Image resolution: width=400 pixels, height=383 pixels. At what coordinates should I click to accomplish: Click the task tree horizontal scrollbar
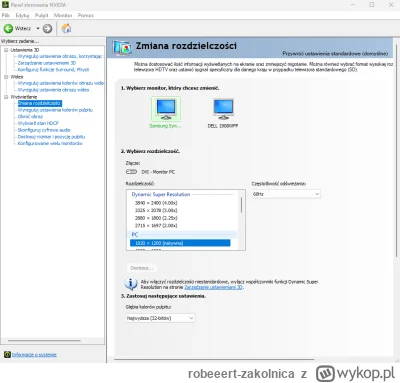[x=44, y=341]
